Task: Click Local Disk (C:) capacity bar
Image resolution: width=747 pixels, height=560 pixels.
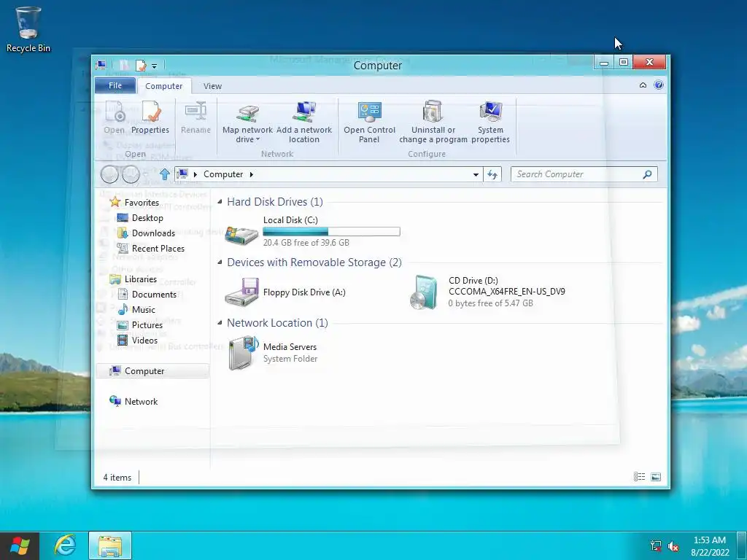Action: [331, 231]
